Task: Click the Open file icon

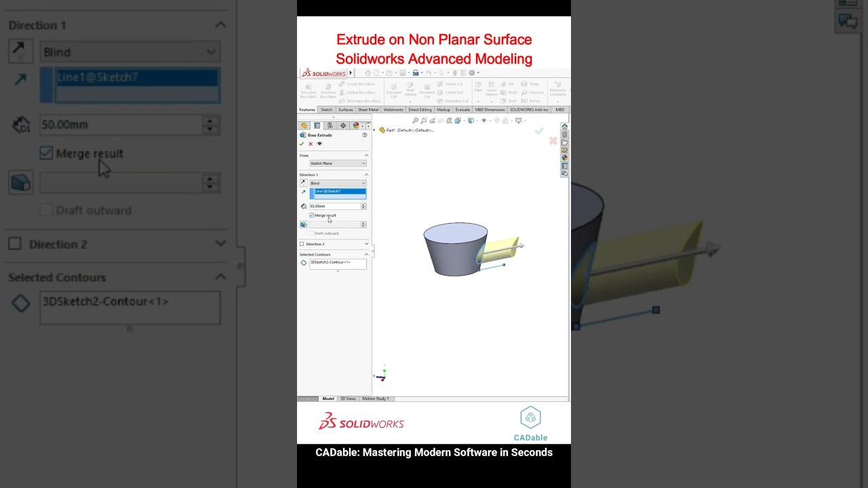Action: [389, 73]
